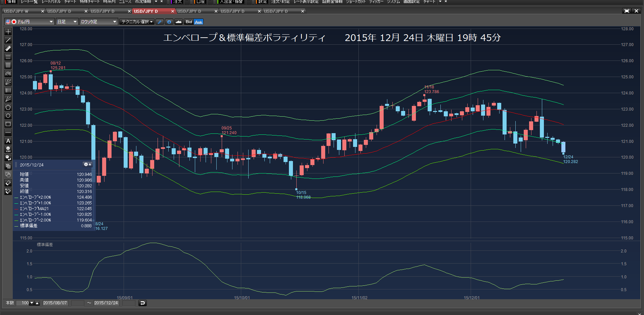Image resolution: width=644 pixels, height=315 pixels.
Task: Open the レートパネル menu
Action: pyautogui.click(x=51, y=2)
